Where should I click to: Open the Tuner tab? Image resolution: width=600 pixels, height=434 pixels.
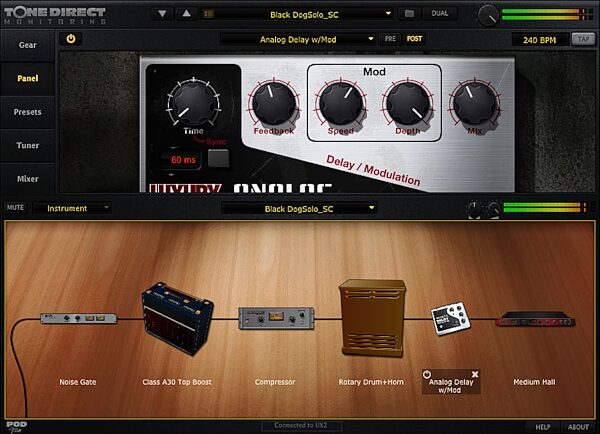click(x=28, y=145)
